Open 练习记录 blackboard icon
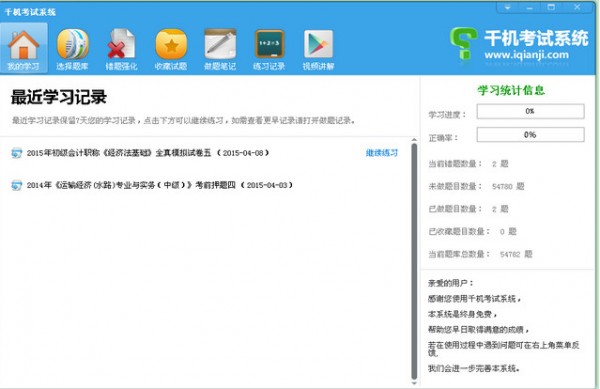Image resolution: width=600 pixels, height=389 pixels. tap(269, 48)
